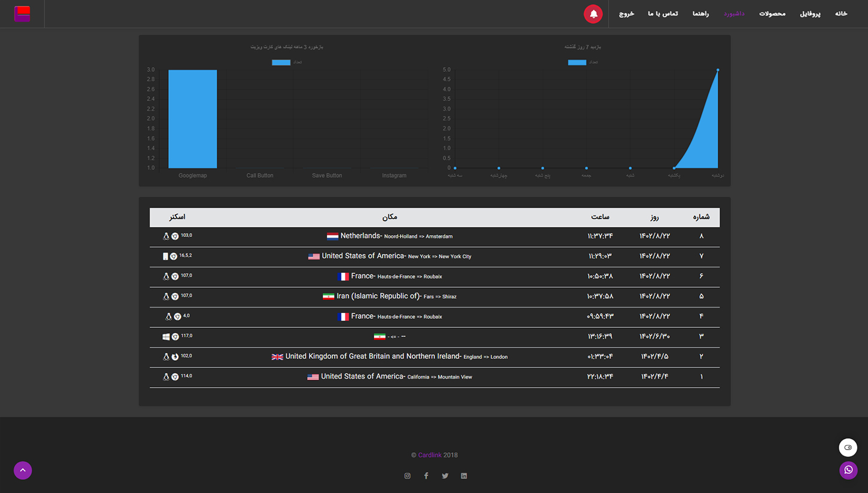This screenshot has height=493, width=868.
Task: Click the Linux icon in the Mountain View row
Action: (166, 377)
